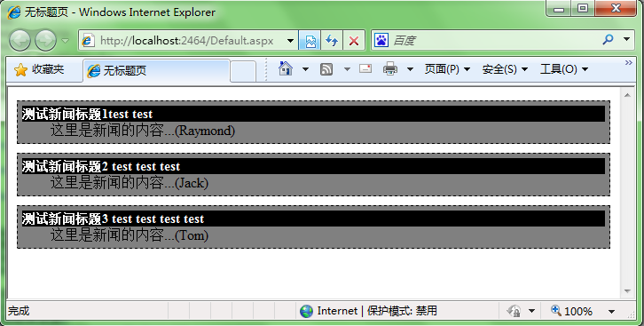Open the search provider dropdown arrow
Screen dimensions: 644x326
point(627,39)
